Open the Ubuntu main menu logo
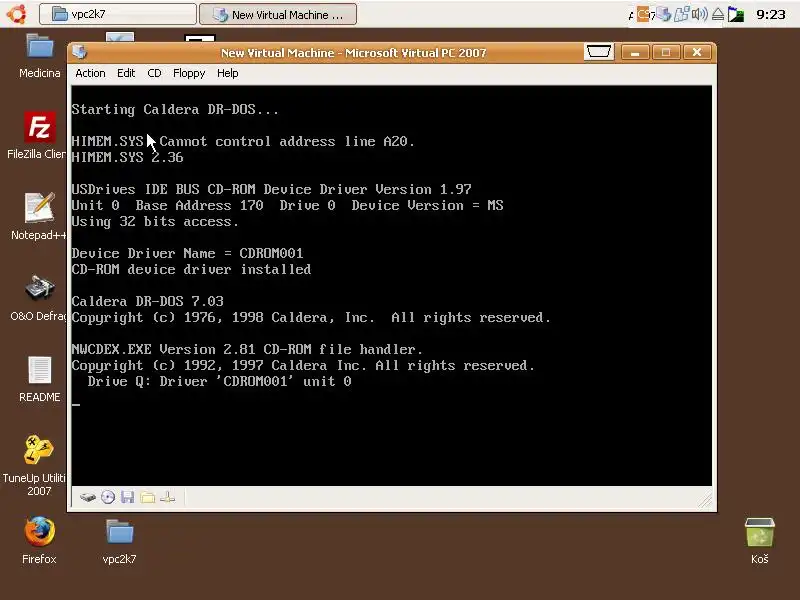This screenshot has width=800, height=600. 17,14
